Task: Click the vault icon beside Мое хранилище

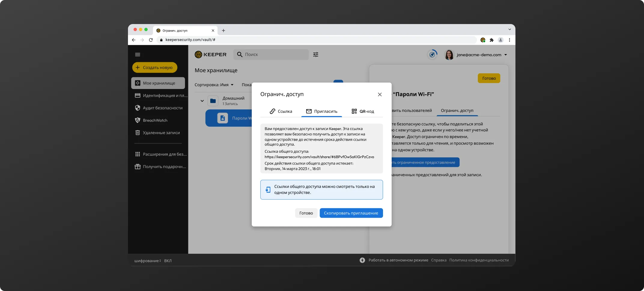Action: click(x=138, y=83)
